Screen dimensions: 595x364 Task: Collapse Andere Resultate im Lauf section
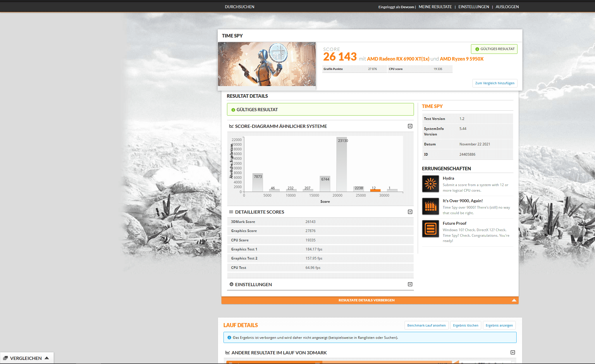[x=513, y=353]
